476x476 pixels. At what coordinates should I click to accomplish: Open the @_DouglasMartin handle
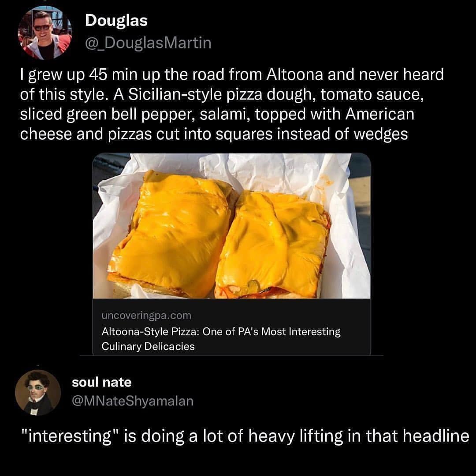[148, 43]
